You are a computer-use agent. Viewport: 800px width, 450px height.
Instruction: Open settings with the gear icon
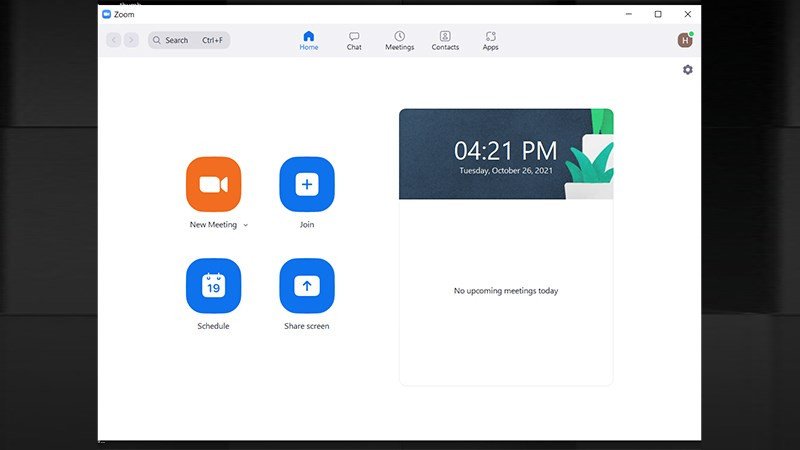(688, 69)
